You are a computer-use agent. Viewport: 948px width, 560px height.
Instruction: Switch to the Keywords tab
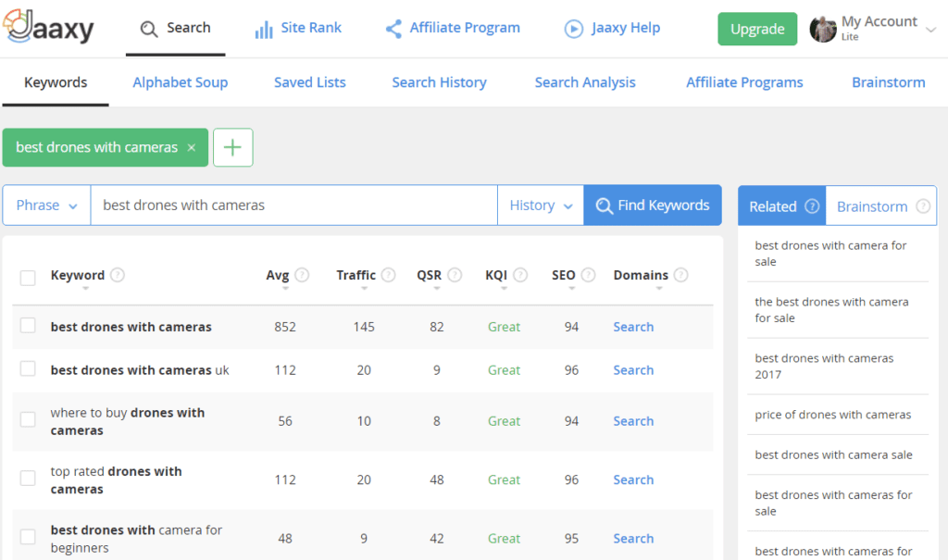tap(56, 83)
